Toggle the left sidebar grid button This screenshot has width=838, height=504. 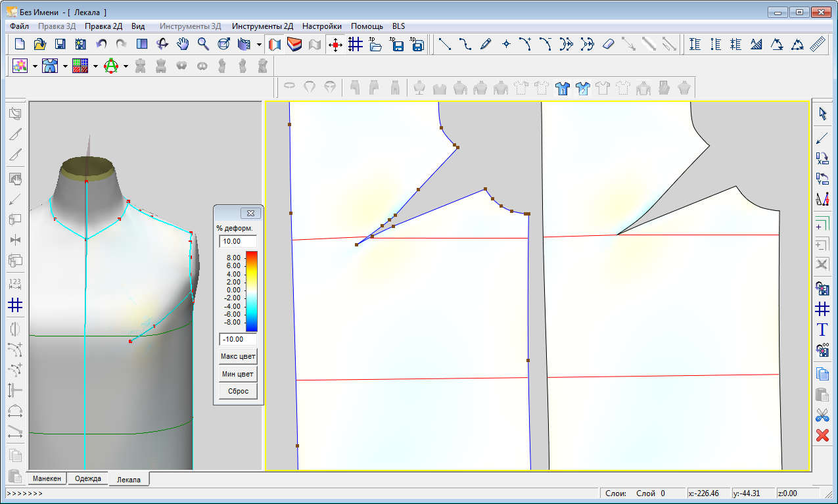(16, 305)
